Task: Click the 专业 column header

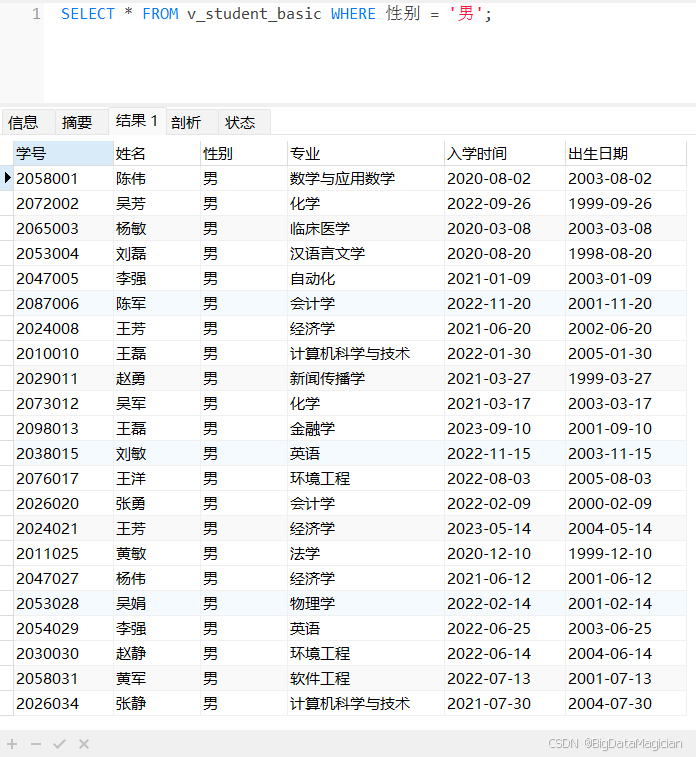Action: point(365,154)
